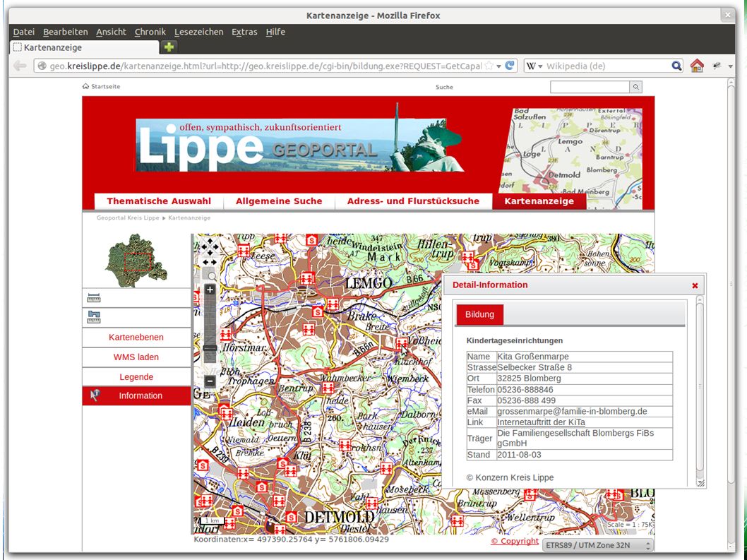
Task: Click the Geoportal Kreis Lippe breadcrumb
Action: pos(128,218)
